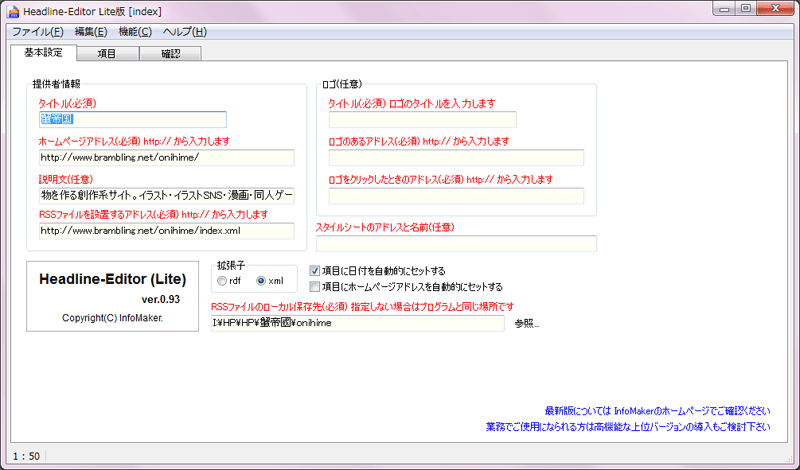Click the 説明文 description input field
This screenshot has width=800, height=470.
pyautogui.click(x=165, y=195)
